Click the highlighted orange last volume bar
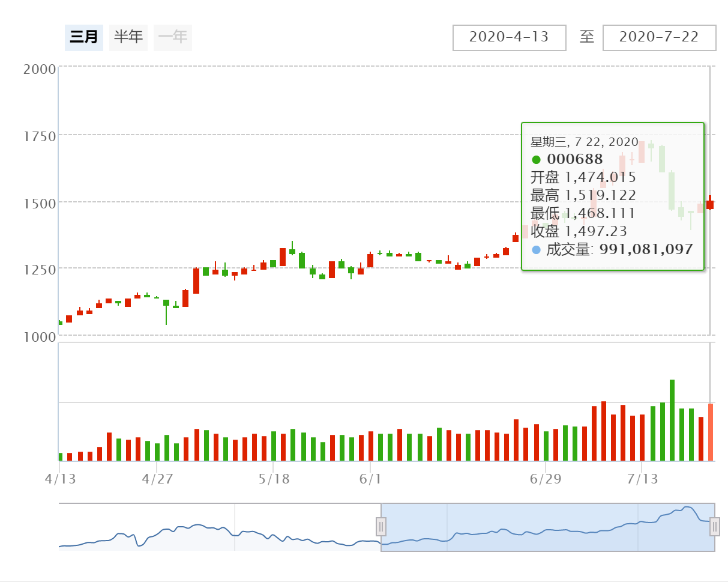The height and width of the screenshot is (582, 728). pos(711,432)
